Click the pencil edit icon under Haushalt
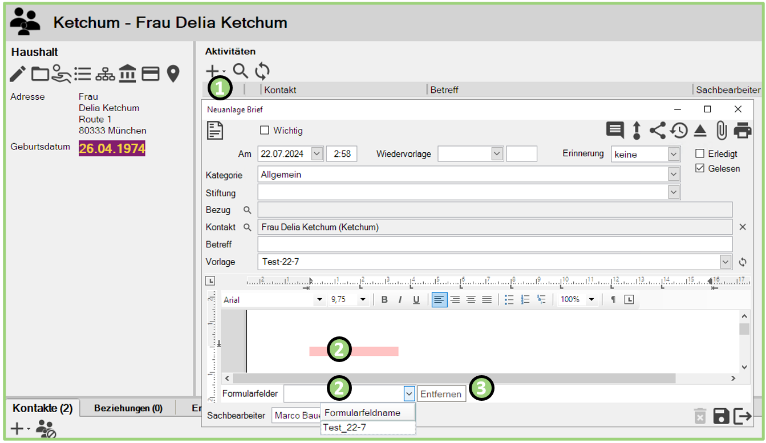 [17, 73]
